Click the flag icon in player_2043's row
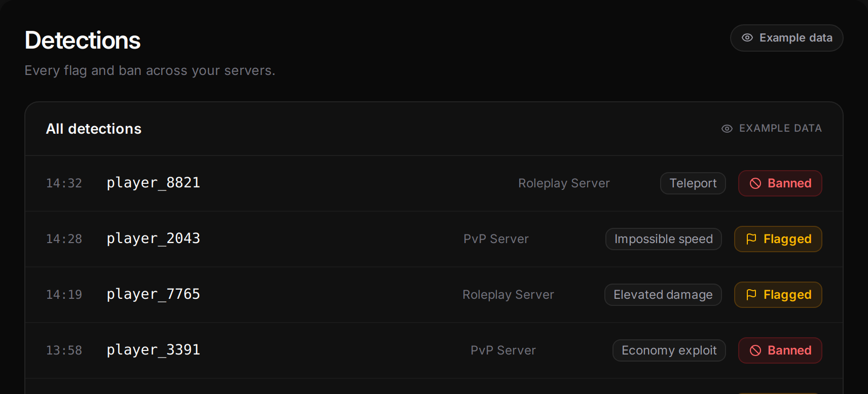868x394 pixels. [751, 239]
